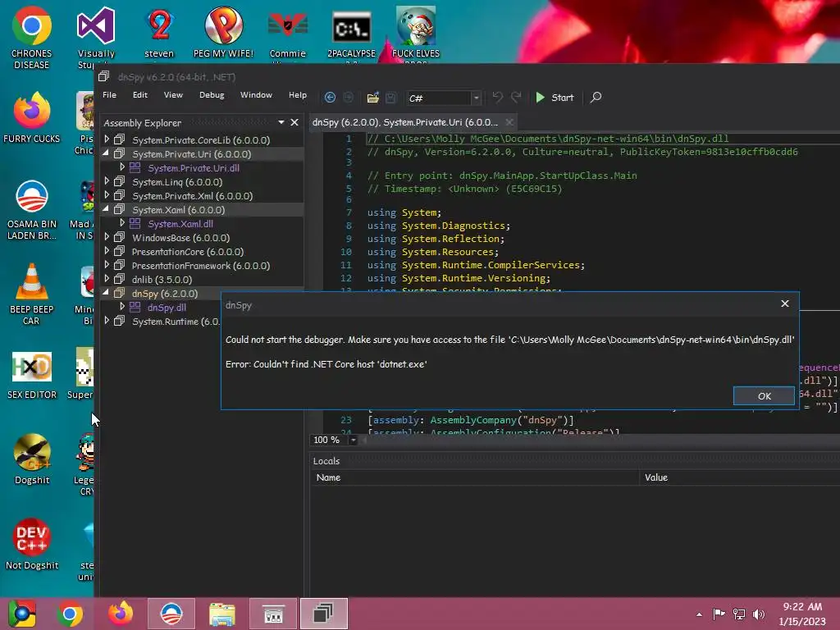Image resolution: width=840 pixels, height=630 pixels.
Task: Select dnSpy.dll module in the tree
Action: coord(167,308)
